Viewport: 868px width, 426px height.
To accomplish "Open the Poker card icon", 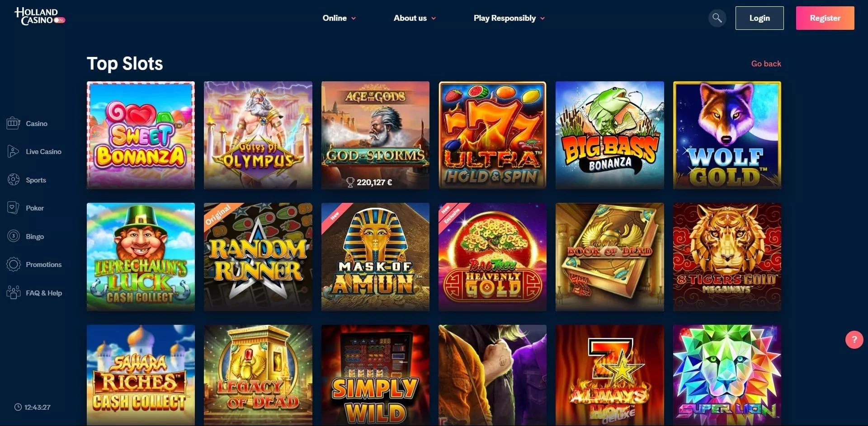I will [14, 208].
